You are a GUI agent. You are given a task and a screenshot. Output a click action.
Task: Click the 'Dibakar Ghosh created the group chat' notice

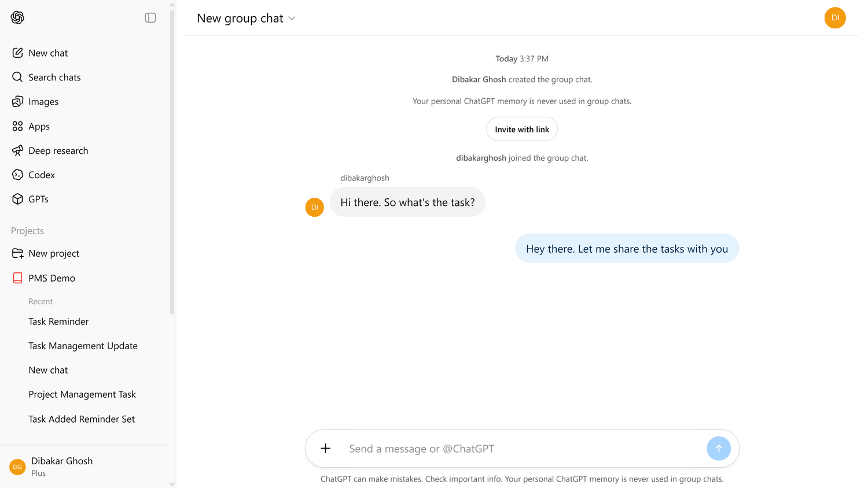[x=522, y=80]
